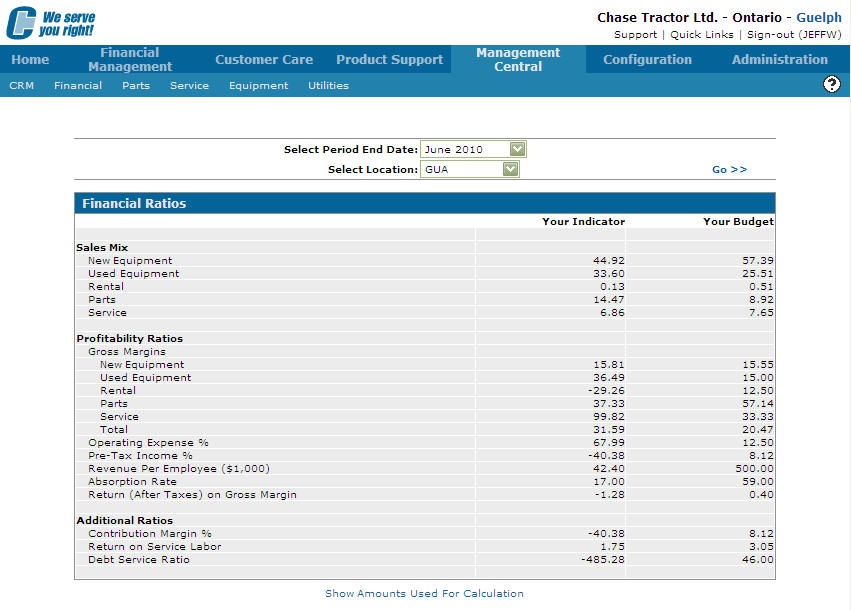Click the Total gross margin row label
This screenshot has height=610, width=851.
[114, 430]
